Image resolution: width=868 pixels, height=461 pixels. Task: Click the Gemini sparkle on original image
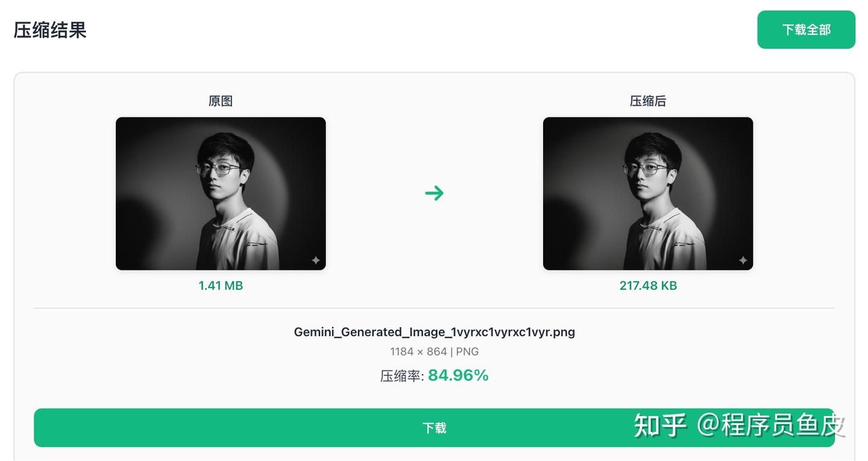(315, 260)
